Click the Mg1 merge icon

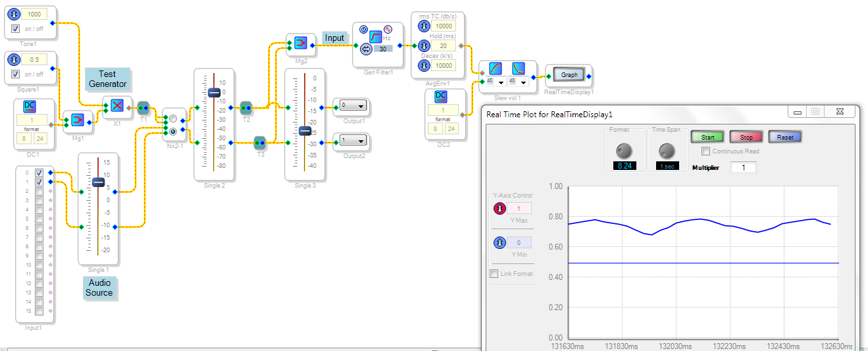pyautogui.click(x=78, y=119)
